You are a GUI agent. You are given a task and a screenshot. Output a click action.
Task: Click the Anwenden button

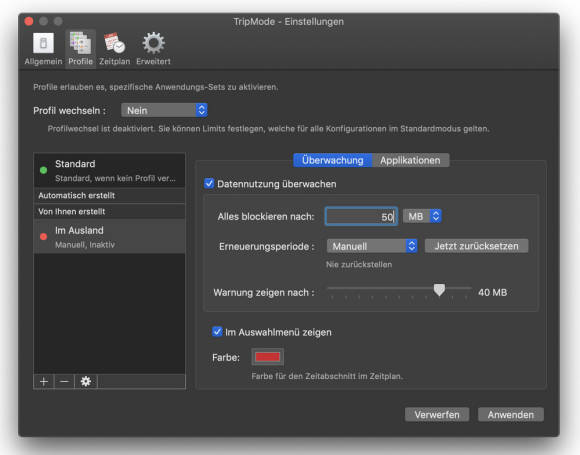pos(510,415)
